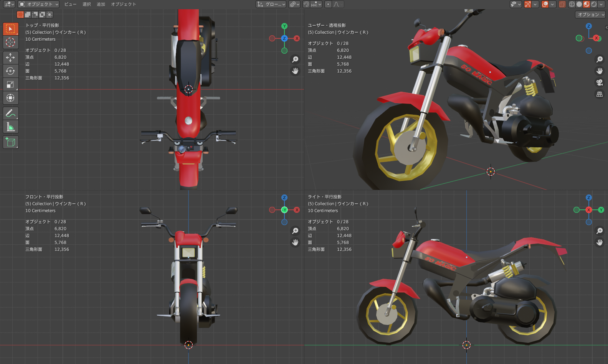This screenshot has width=608, height=364.
Task: Select the Annotate pencil tool
Action: tap(10, 113)
